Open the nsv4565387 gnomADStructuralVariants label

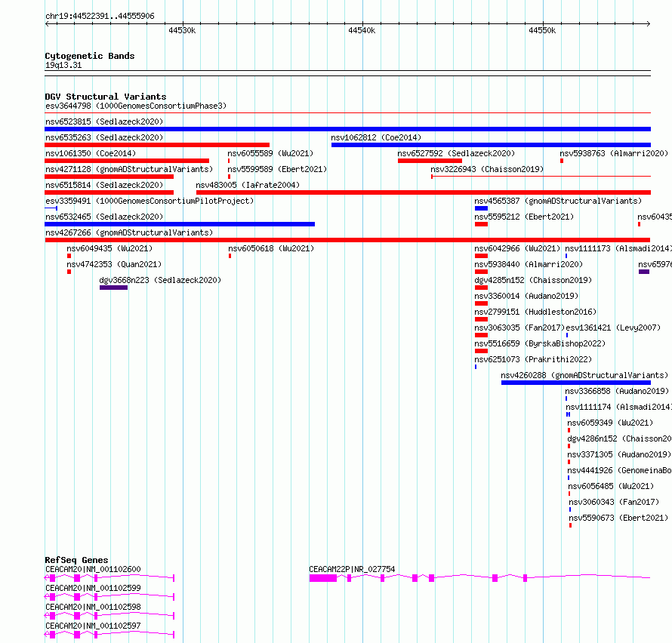[558, 201]
